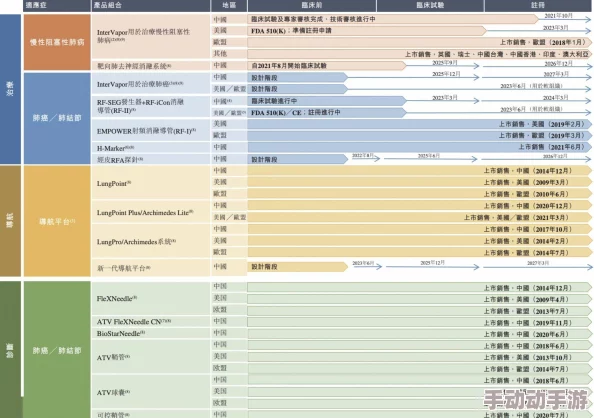
Task: Click product 經皮RFA探針
Action: (120, 160)
